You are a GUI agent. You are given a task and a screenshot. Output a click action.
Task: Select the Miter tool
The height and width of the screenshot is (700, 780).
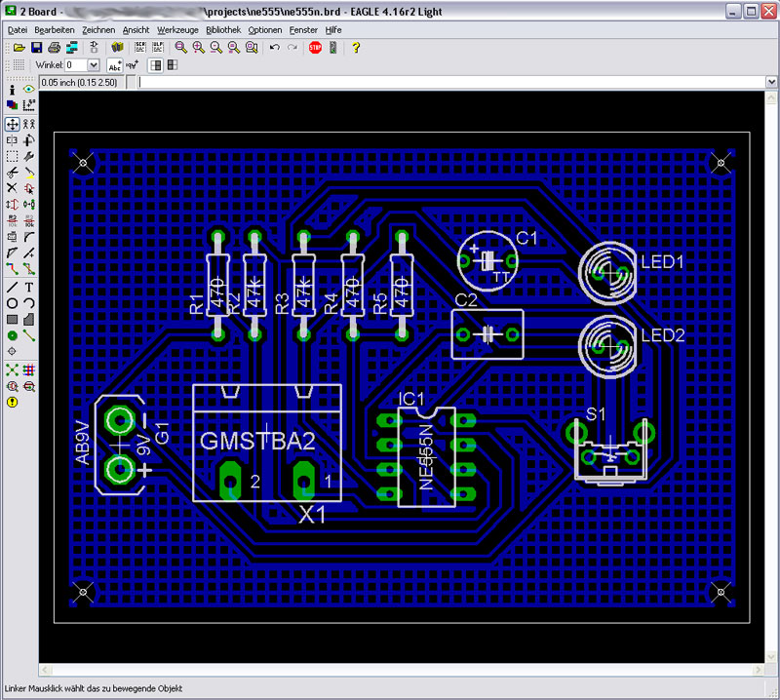29,237
